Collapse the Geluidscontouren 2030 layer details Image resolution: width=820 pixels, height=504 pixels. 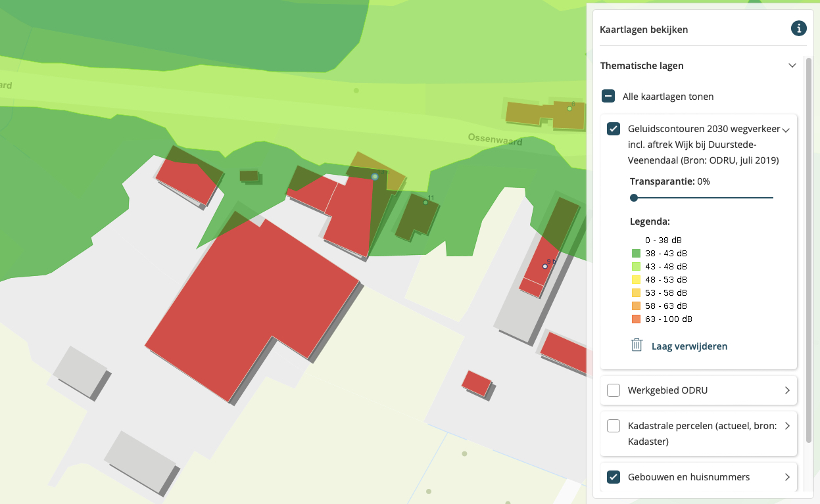(x=786, y=130)
